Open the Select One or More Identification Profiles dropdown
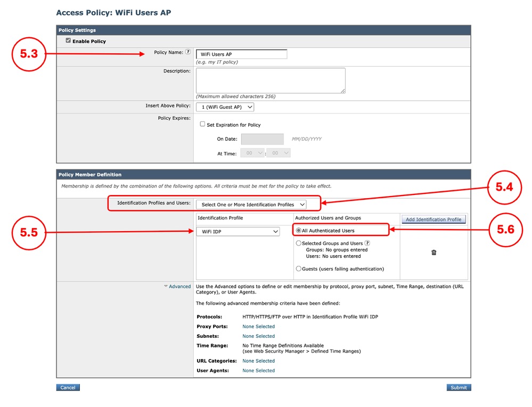This screenshot has height=407, width=532. coord(250,204)
